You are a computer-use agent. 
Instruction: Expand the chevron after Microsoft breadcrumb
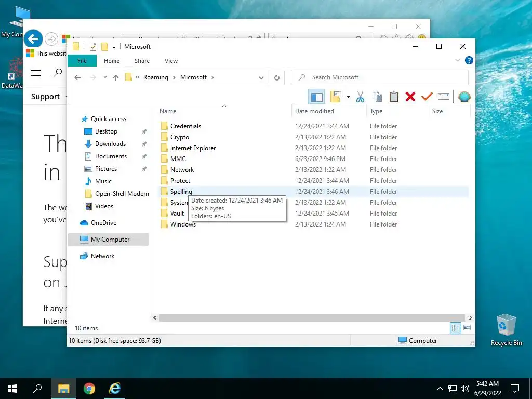[212, 77]
